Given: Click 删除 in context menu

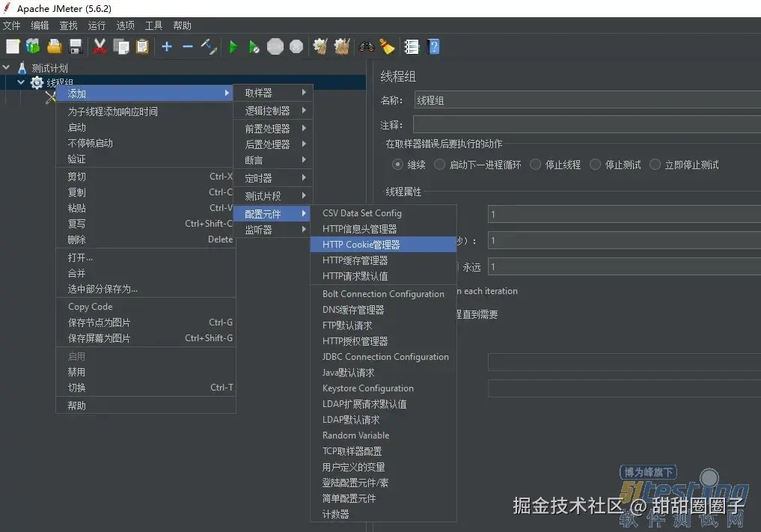Looking at the screenshot, I should pyautogui.click(x=146, y=239).
